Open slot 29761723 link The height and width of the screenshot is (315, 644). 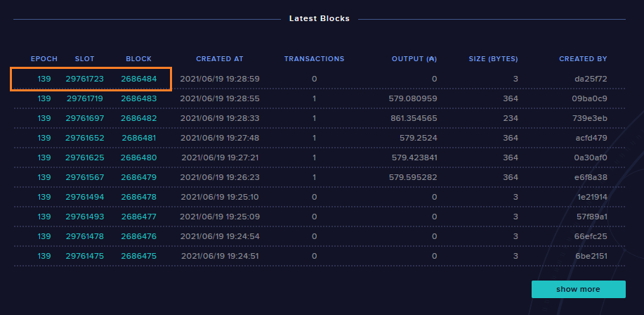85,79
